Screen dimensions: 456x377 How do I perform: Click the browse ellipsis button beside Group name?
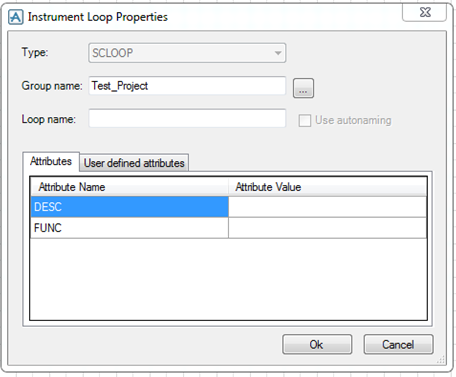pos(303,88)
